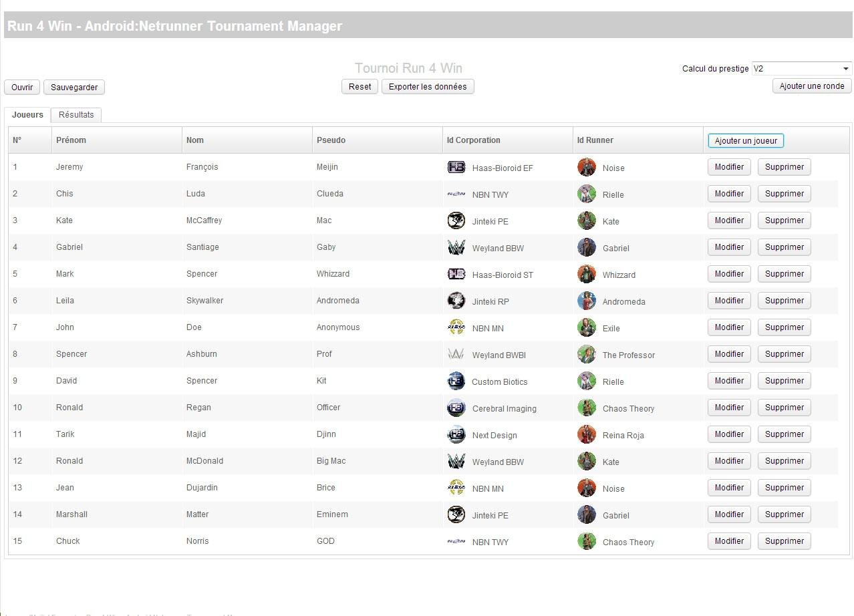Select the Jinteki PE icon in Kate McCaffrey's row
Screen dimensions: 854x616
point(455,221)
